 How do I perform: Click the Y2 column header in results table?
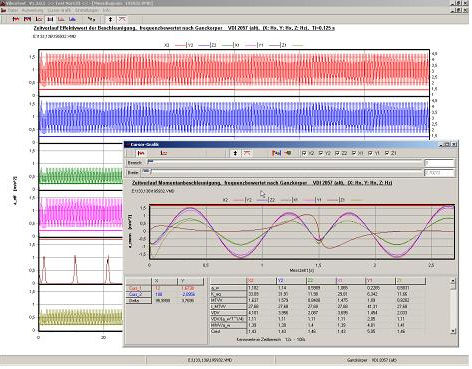291,281
